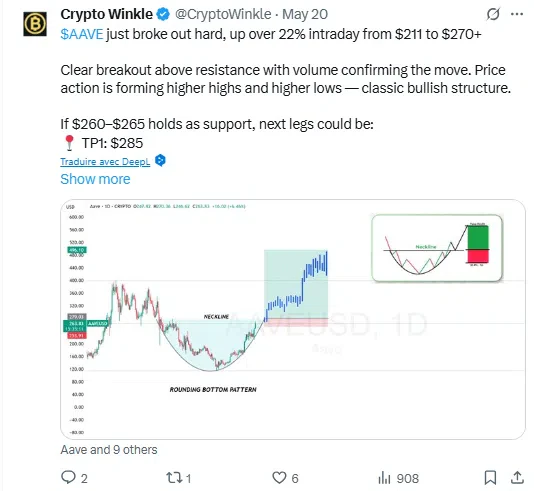This screenshot has height=491, width=534.
Task: Open the May 20 timestamp
Action: [x=305, y=14]
